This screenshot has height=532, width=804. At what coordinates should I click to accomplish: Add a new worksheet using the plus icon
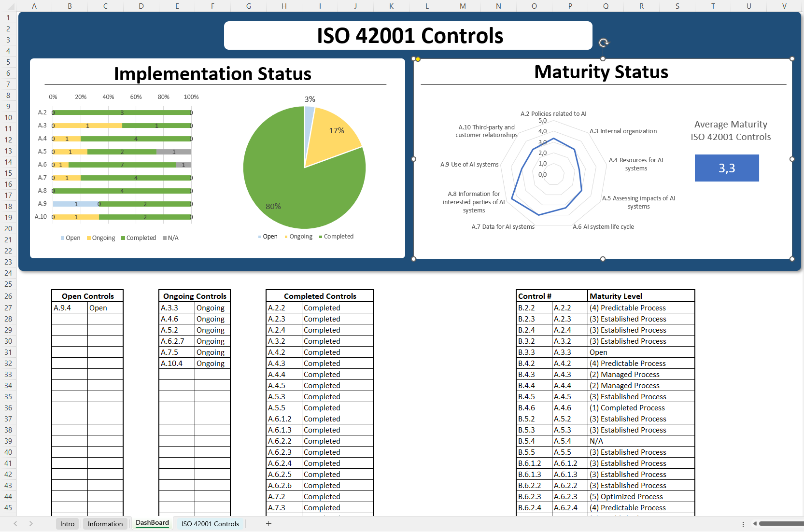(x=269, y=524)
